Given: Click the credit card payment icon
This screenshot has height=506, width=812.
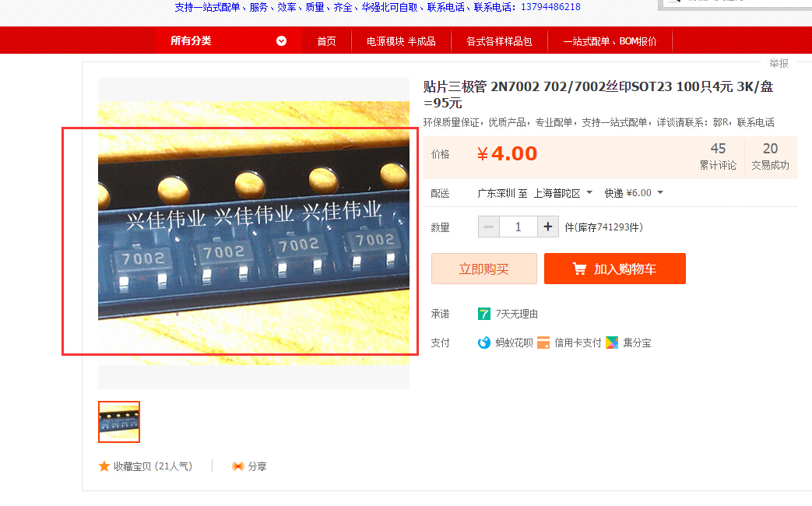Looking at the screenshot, I should (x=543, y=343).
